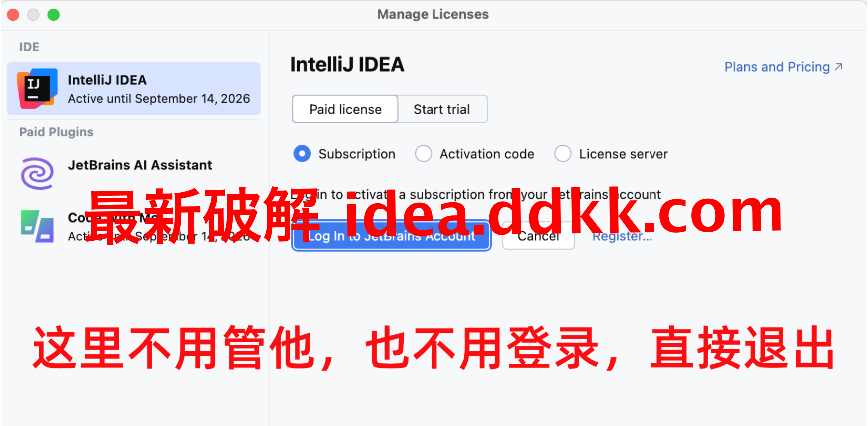Select the JetBrains AI Assistant spiral icon

pos(37,173)
